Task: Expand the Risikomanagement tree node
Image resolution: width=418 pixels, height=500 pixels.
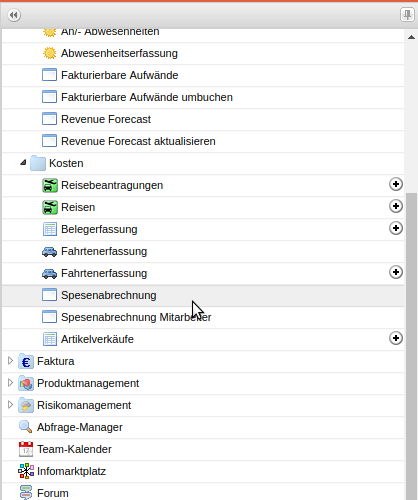Action: pos(10,404)
